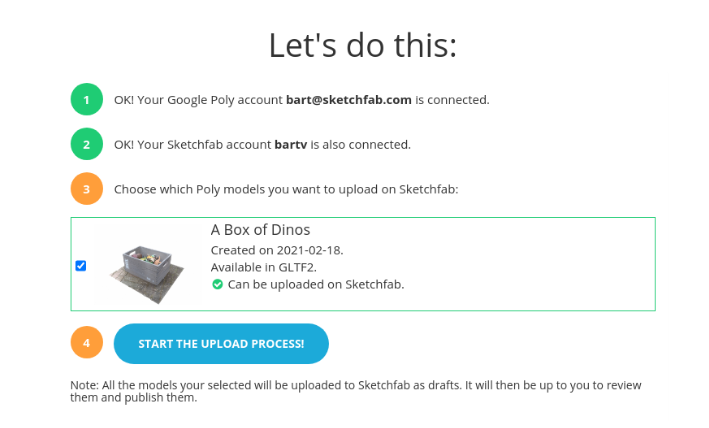Click the green checkmark upload-status icon

[217, 284]
